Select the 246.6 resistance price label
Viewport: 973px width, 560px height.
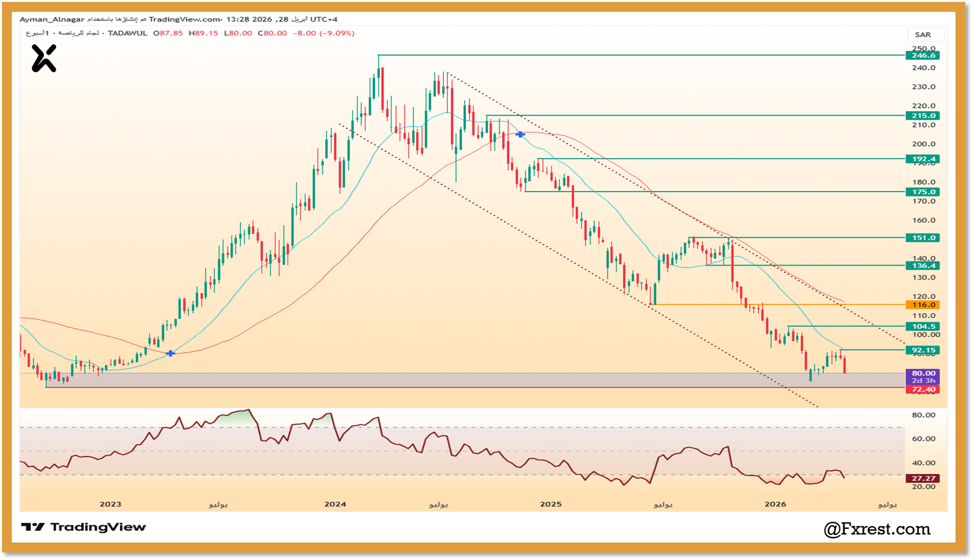(923, 55)
